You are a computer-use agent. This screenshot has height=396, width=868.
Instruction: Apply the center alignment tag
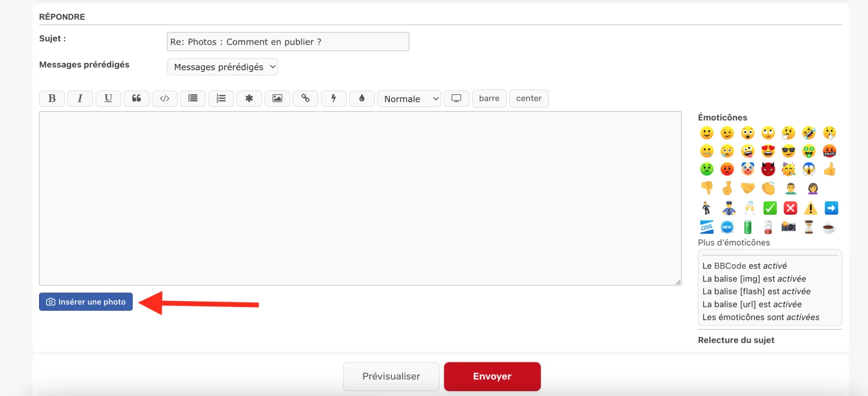(529, 98)
